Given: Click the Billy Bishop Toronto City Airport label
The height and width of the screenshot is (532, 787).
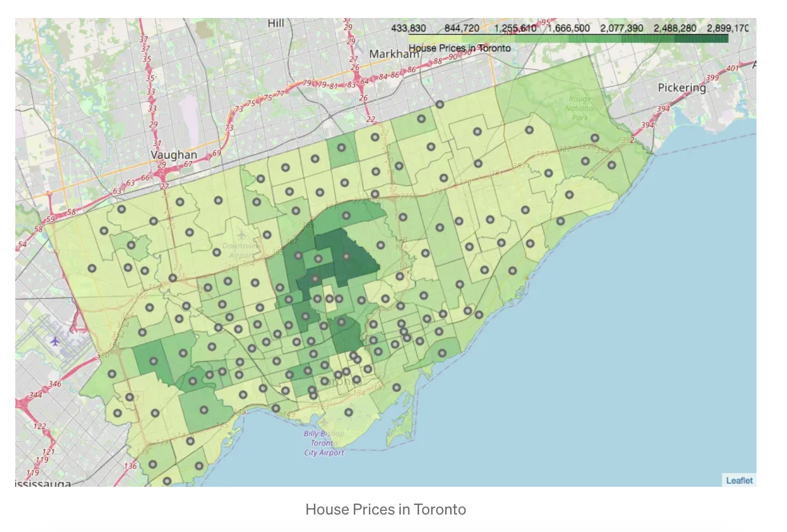Looking at the screenshot, I should click(324, 443).
